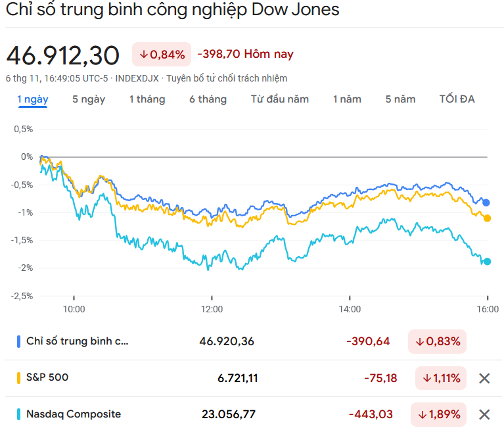The height and width of the screenshot is (432, 504).
Task: Switch to the "5 ngày" time range
Action: coord(89,99)
